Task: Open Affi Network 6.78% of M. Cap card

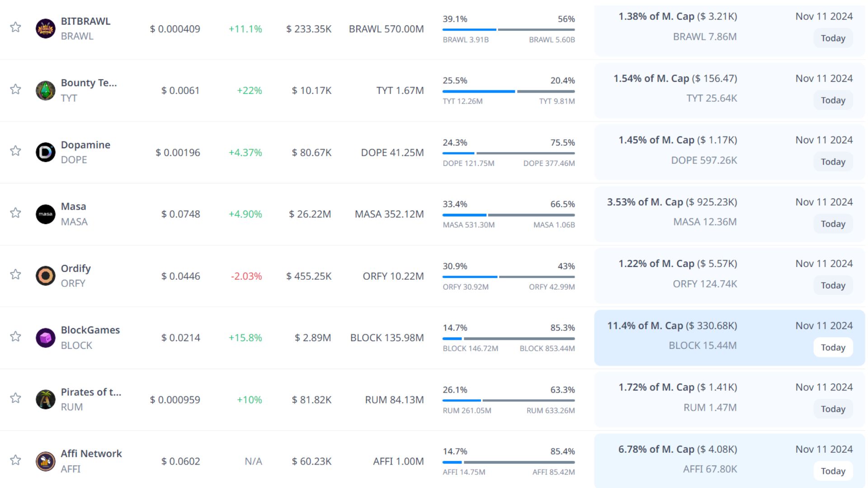Action: [677, 450]
